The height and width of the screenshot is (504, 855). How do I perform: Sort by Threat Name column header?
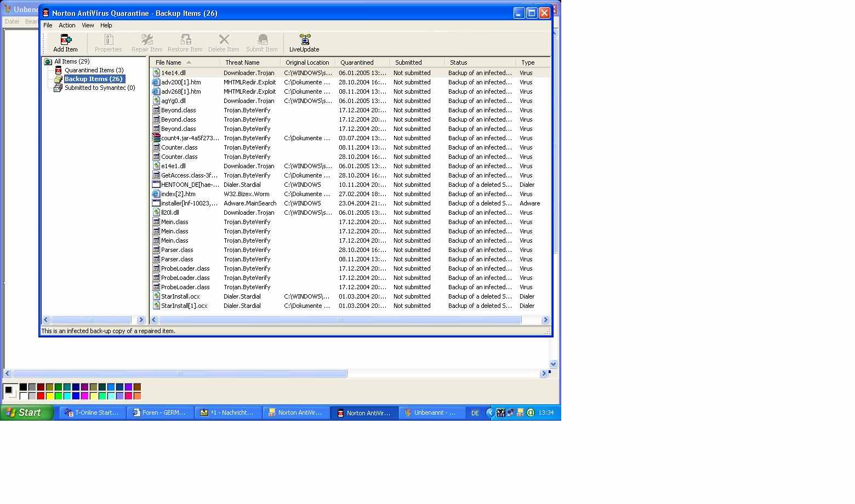tap(250, 62)
